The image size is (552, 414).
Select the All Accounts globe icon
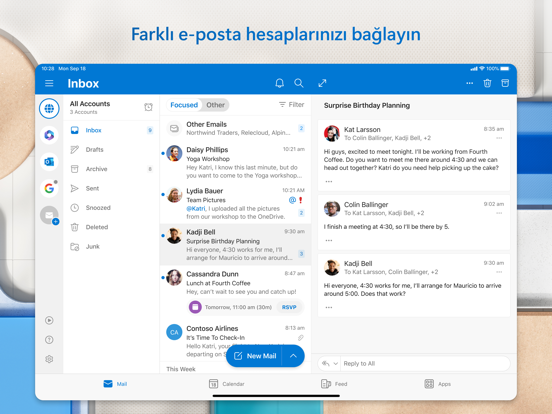49,108
